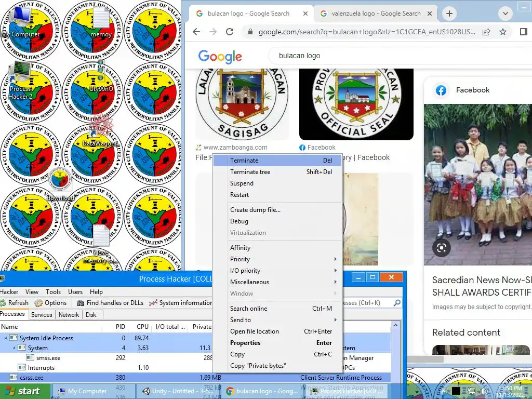Choose Open file location entry
532x399 pixels.
tap(277, 331)
